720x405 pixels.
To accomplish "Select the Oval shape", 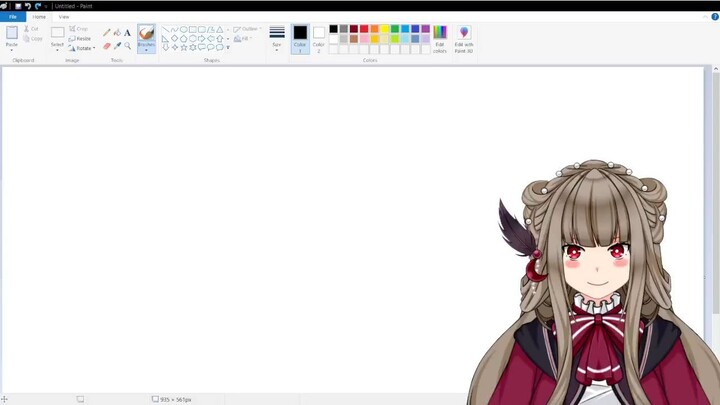I will (184, 29).
